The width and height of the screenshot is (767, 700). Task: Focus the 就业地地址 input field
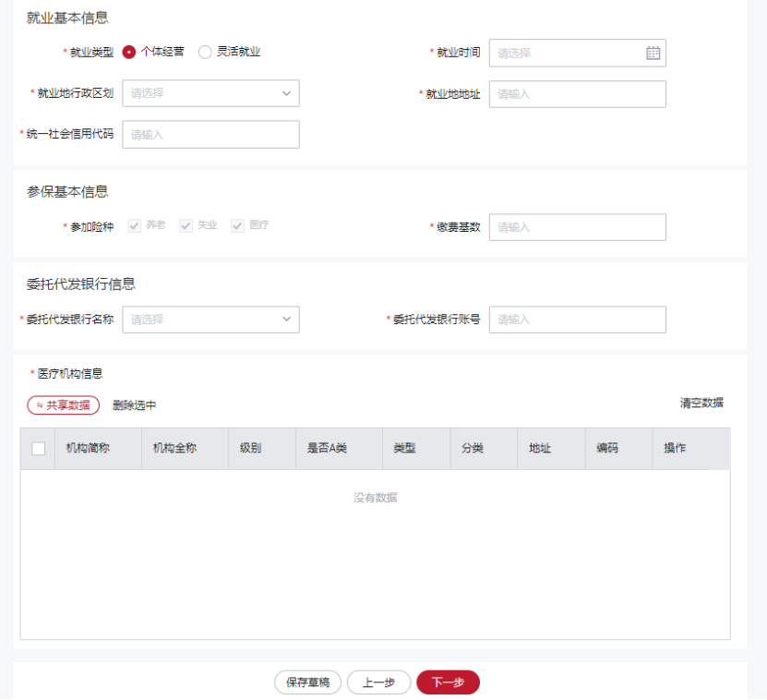(x=577, y=94)
